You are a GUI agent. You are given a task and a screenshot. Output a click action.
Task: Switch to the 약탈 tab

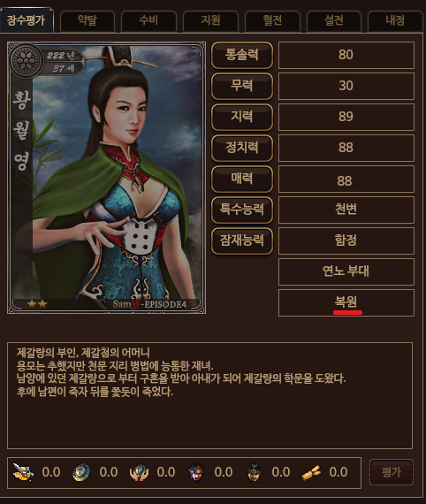[87, 21]
